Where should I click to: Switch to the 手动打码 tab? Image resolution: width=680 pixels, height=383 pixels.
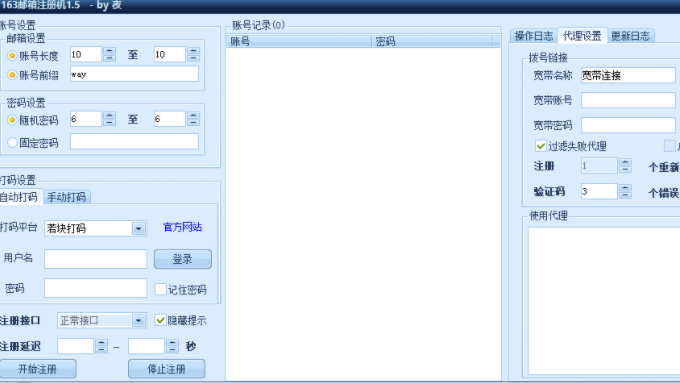tap(66, 197)
